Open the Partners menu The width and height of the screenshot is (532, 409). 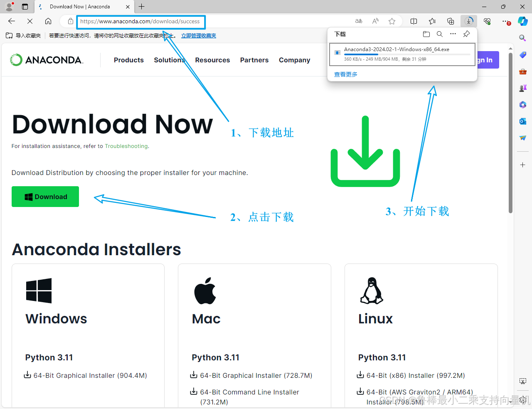(254, 60)
